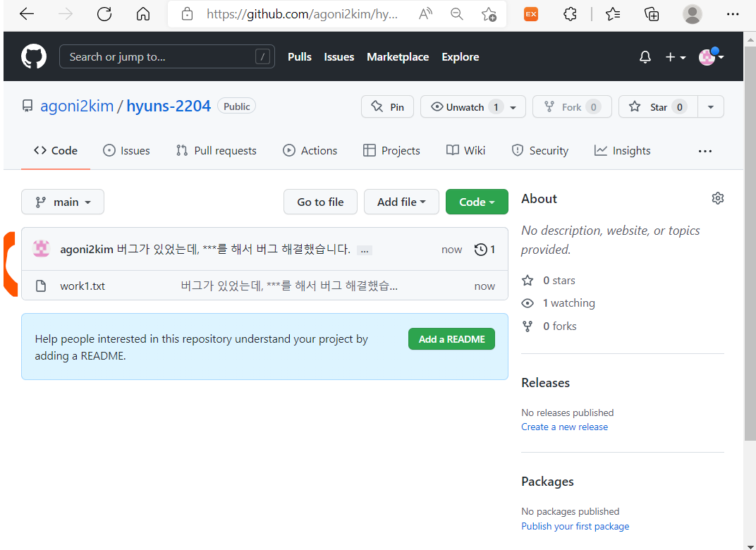Go back with the browser back arrow
Image resolution: width=756 pixels, height=550 pixels.
tap(27, 14)
